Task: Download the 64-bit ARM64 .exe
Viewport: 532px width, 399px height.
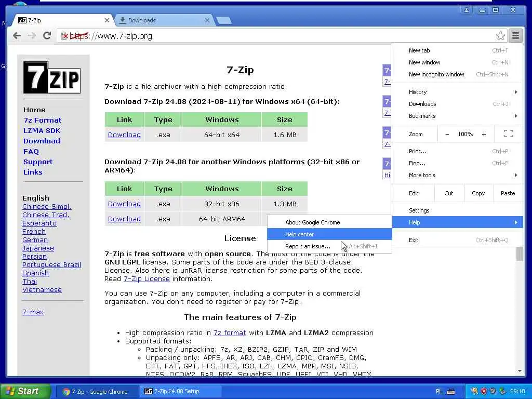Action: pos(124,219)
